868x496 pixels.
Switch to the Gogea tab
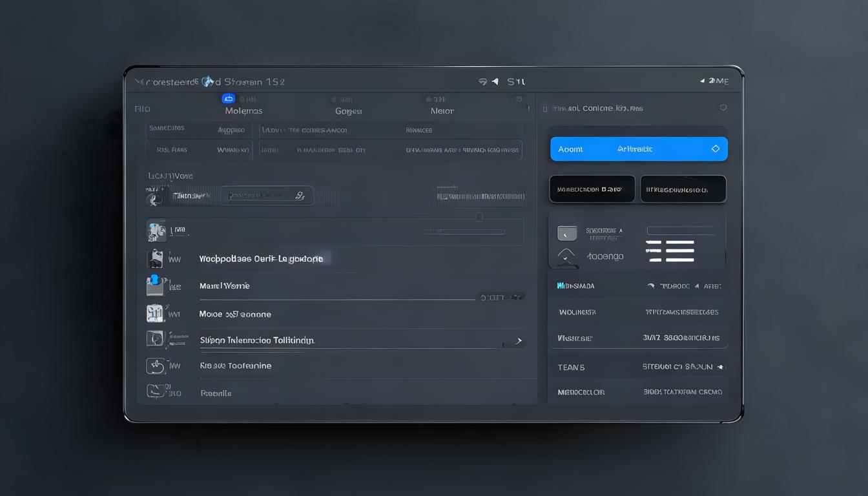pyautogui.click(x=348, y=111)
